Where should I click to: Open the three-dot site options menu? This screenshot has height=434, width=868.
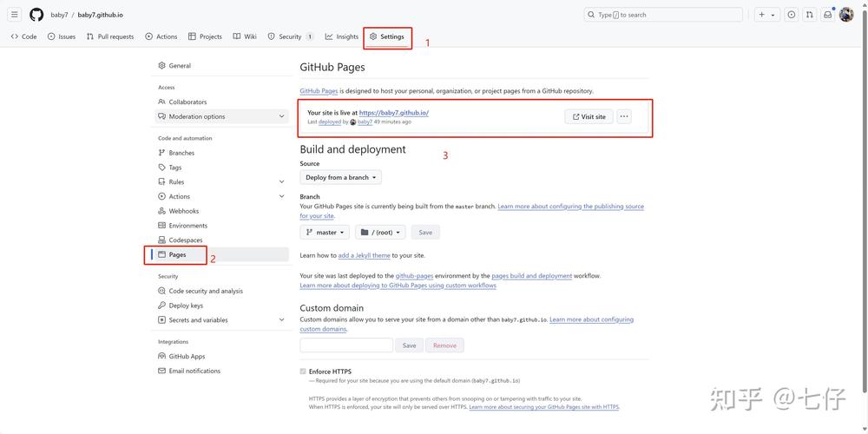[624, 117]
